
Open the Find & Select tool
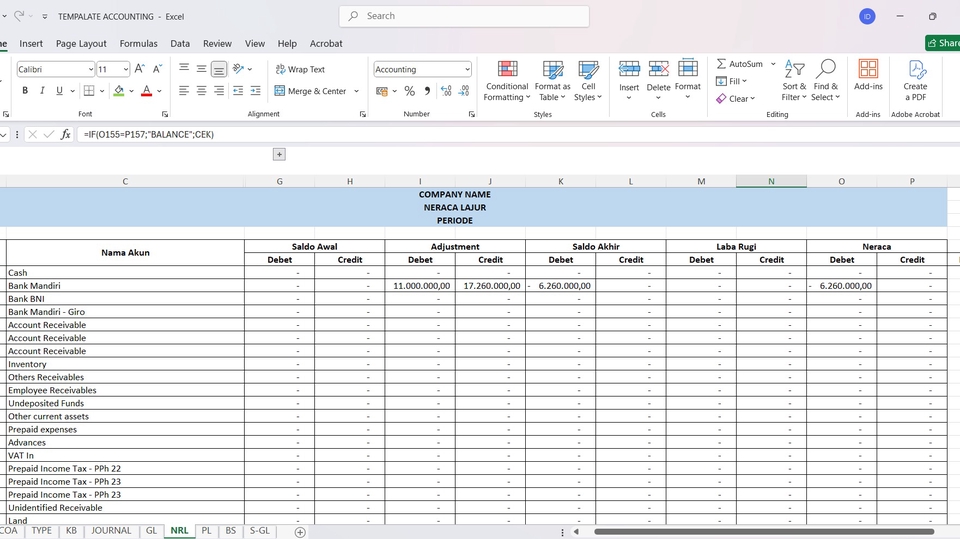825,80
